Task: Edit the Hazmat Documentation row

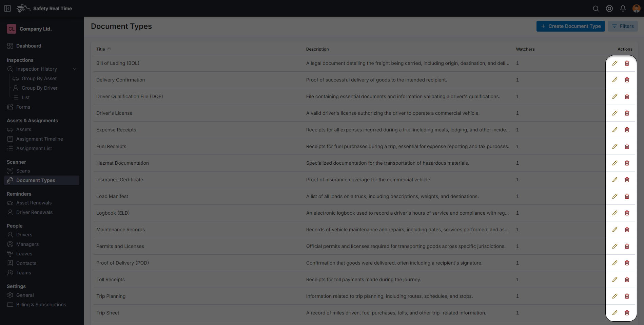Action: pyautogui.click(x=615, y=163)
